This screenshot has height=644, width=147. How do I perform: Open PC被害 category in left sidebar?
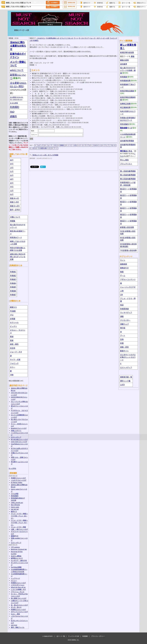pyautogui.click(x=13, y=311)
